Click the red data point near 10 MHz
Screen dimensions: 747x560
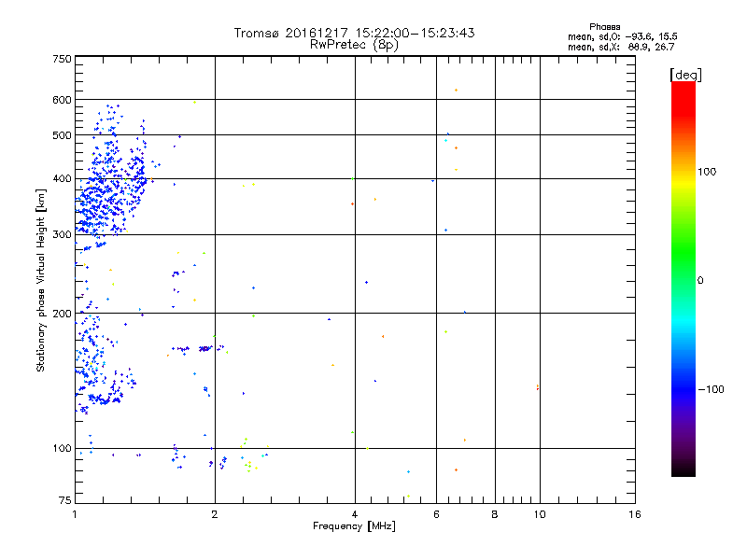[538, 389]
